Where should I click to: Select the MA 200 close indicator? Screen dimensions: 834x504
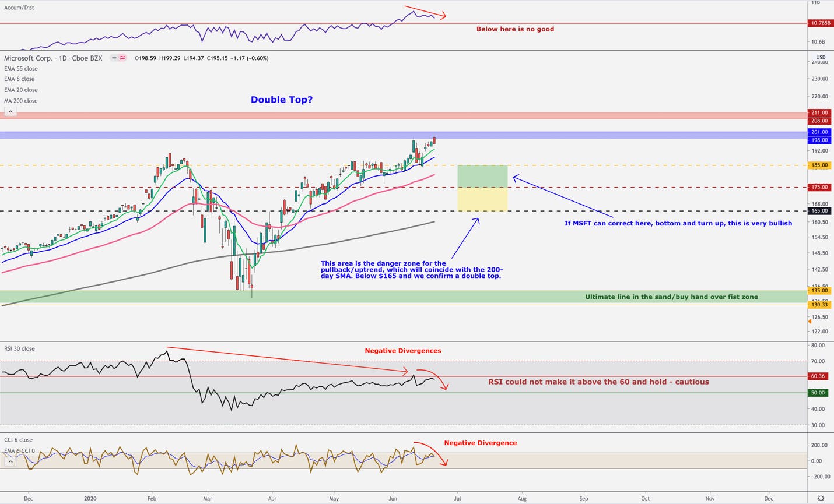point(21,101)
